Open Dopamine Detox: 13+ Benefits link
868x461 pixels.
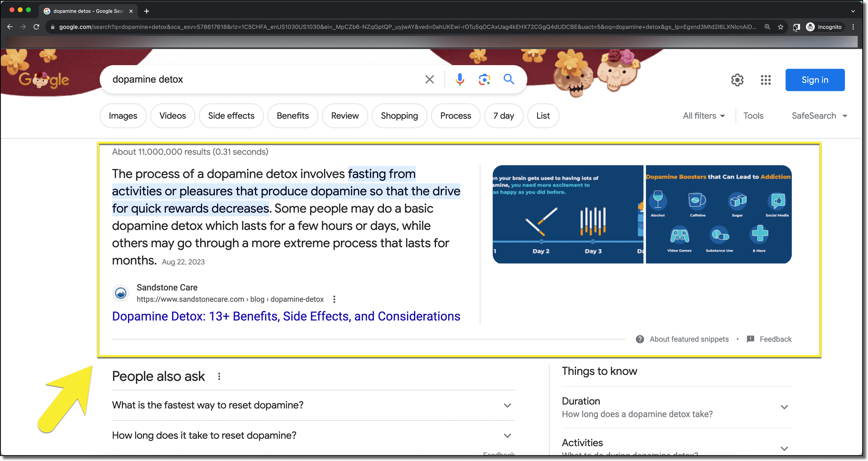pos(286,316)
